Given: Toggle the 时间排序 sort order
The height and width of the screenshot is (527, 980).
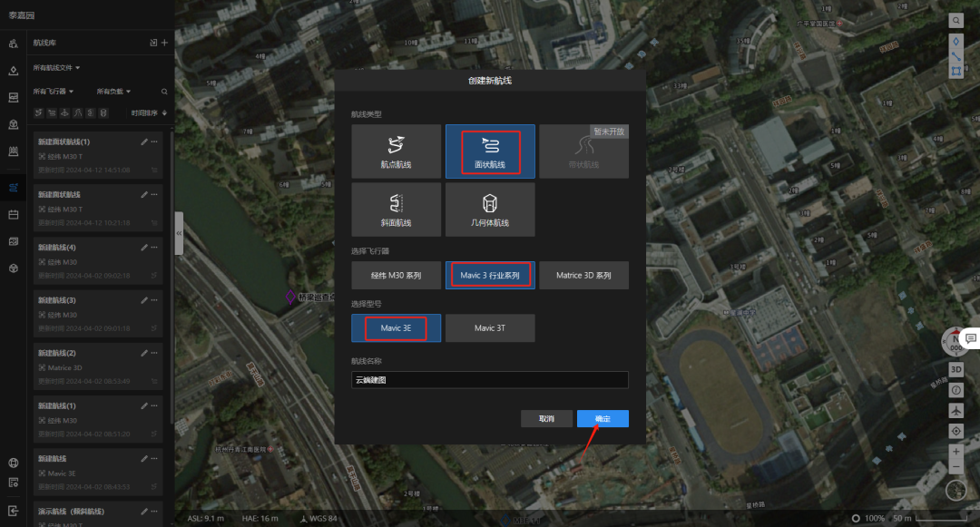Looking at the screenshot, I should [x=150, y=113].
